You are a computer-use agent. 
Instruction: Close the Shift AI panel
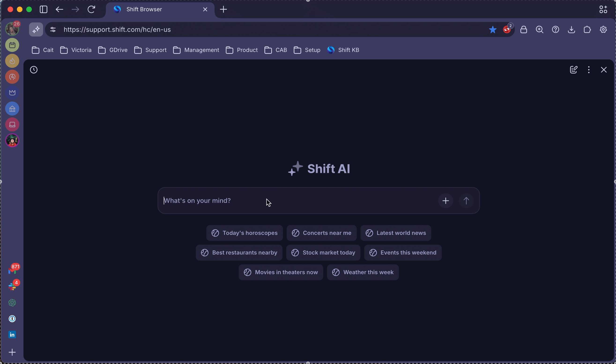[604, 70]
